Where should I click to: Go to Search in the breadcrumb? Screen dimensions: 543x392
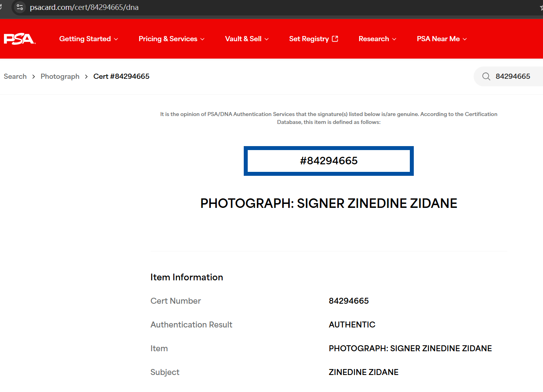pyautogui.click(x=15, y=76)
